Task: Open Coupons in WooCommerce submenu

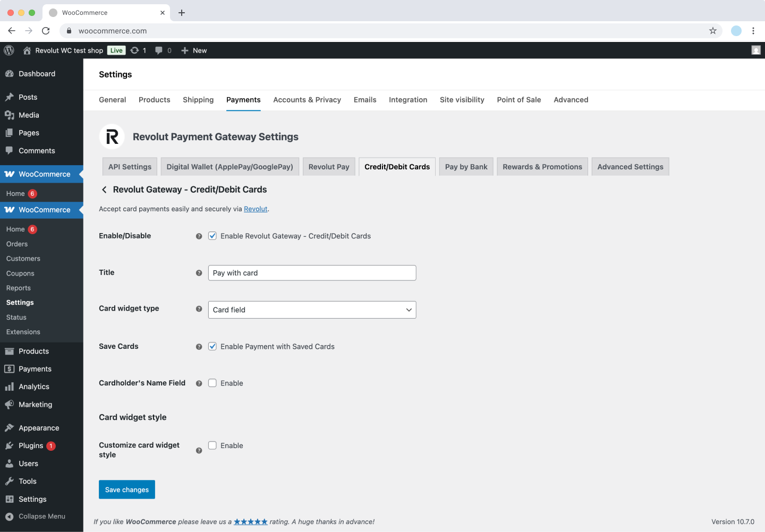Action: pos(20,273)
